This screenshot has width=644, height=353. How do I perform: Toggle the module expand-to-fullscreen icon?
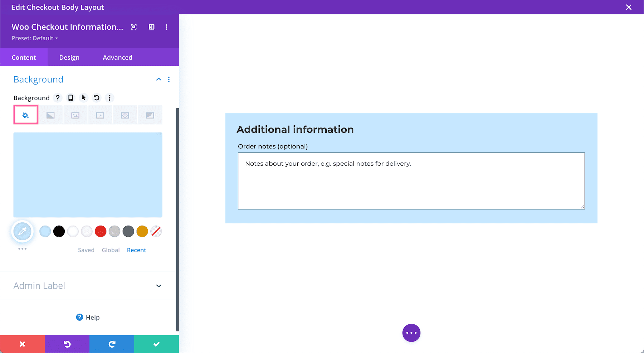click(134, 27)
